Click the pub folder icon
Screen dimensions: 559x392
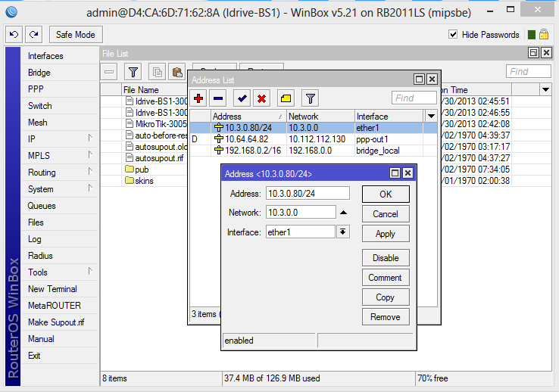(130, 169)
